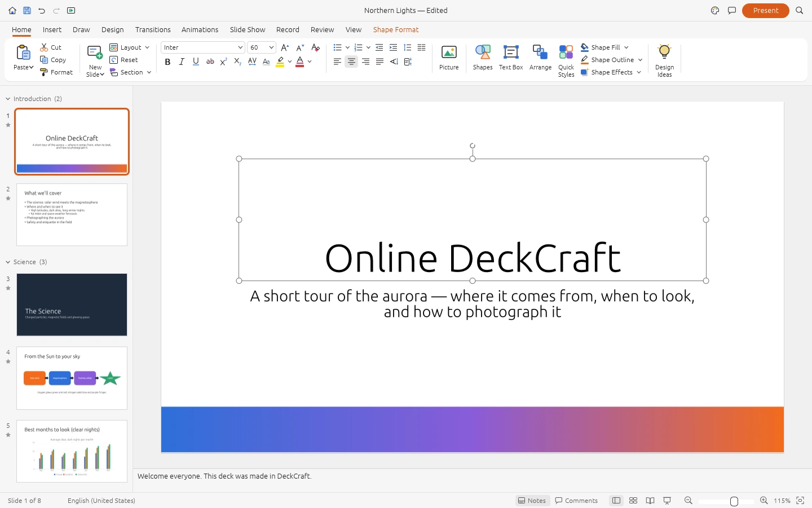Open the comment bubble icon in title bar
Image resolution: width=812 pixels, height=508 pixels.
[732, 10]
